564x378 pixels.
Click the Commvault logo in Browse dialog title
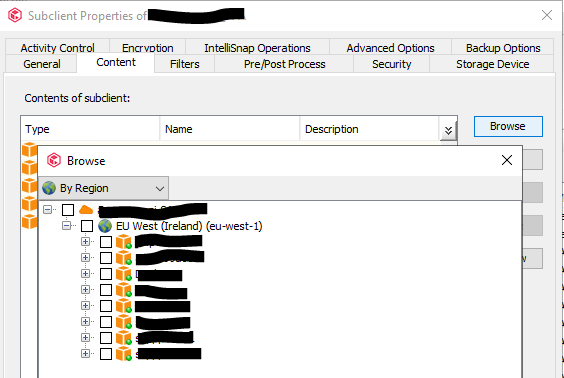coord(54,160)
